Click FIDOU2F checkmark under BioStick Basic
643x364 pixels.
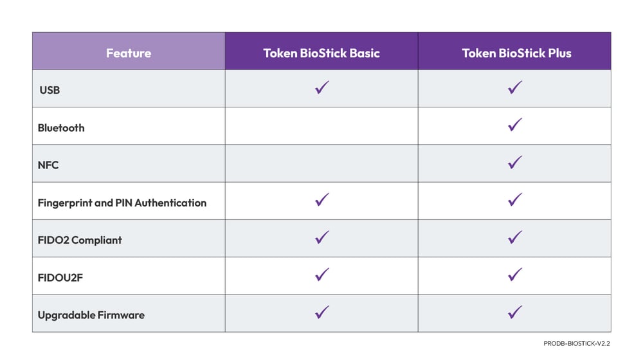pos(322,275)
